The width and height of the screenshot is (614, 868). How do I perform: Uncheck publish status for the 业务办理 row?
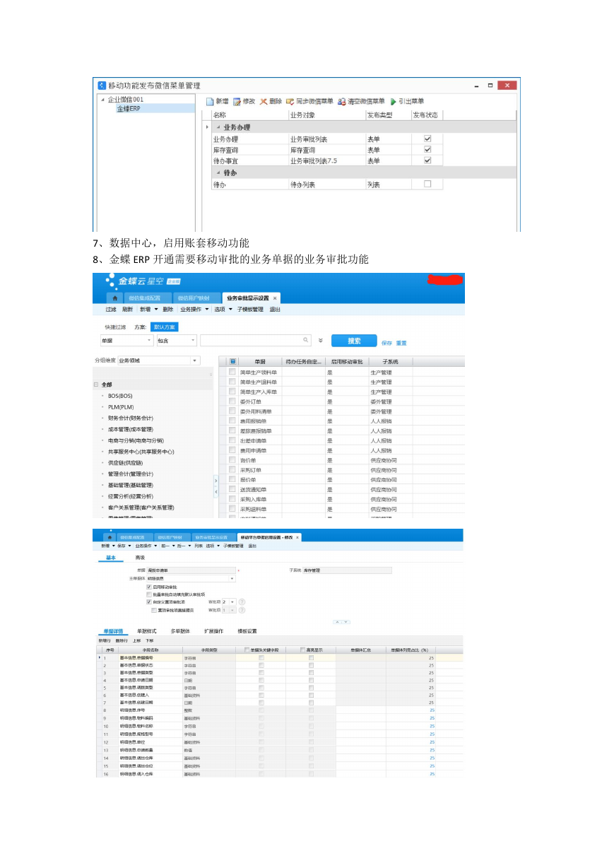click(427, 139)
